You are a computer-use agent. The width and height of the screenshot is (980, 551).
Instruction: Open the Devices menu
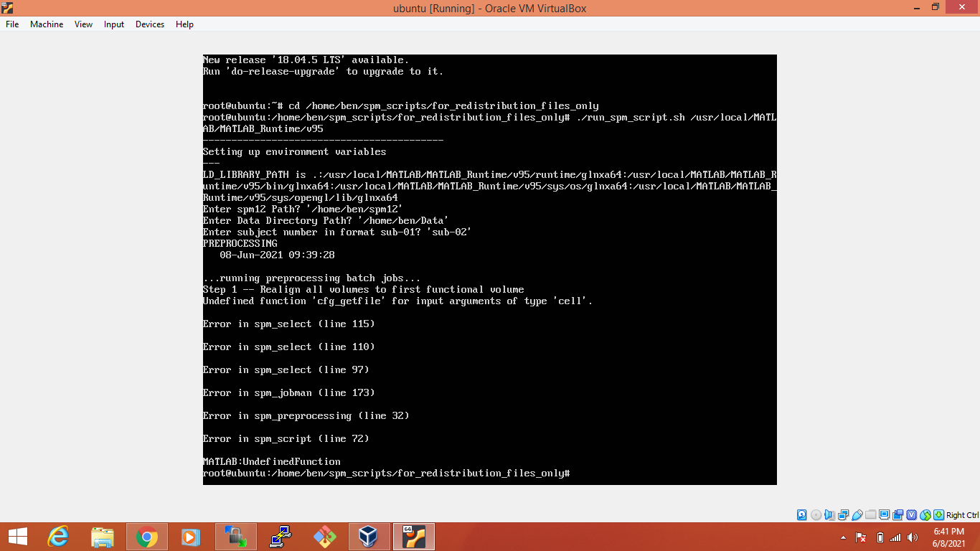pyautogui.click(x=149, y=24)
